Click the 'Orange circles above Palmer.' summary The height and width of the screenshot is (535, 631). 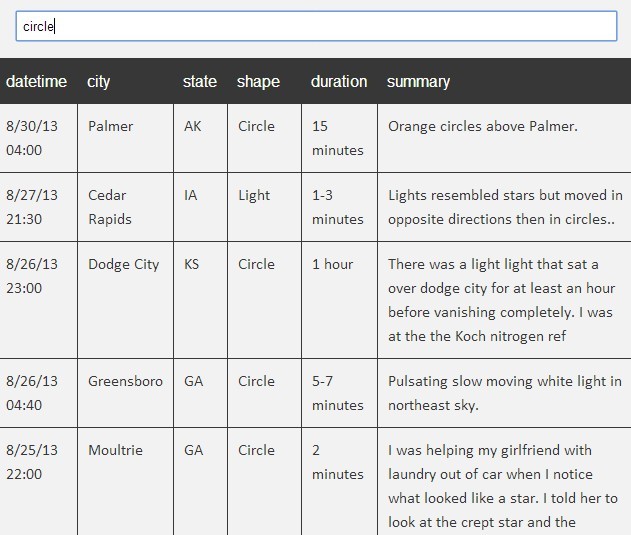[483, 127]
